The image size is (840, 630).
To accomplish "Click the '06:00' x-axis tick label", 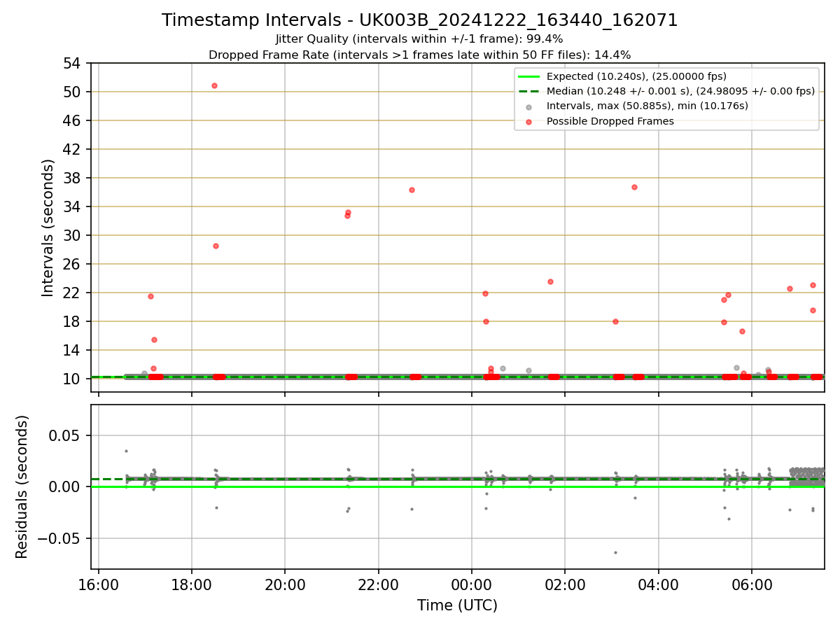I will (x=751, y=584).
